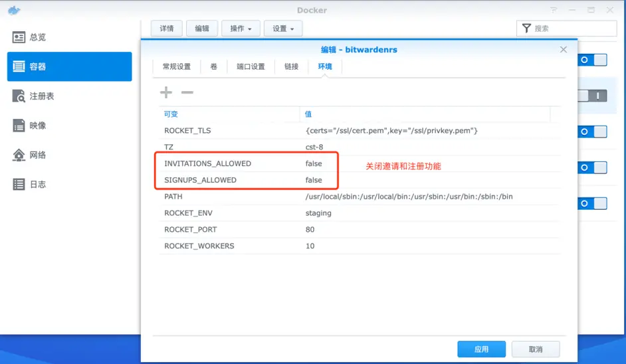Image resolution: width=626 pixels, height=364 pixels.
Task: Edit the false value of SIGNUPS_ALLOWED
Action: [x=314, y=180]
